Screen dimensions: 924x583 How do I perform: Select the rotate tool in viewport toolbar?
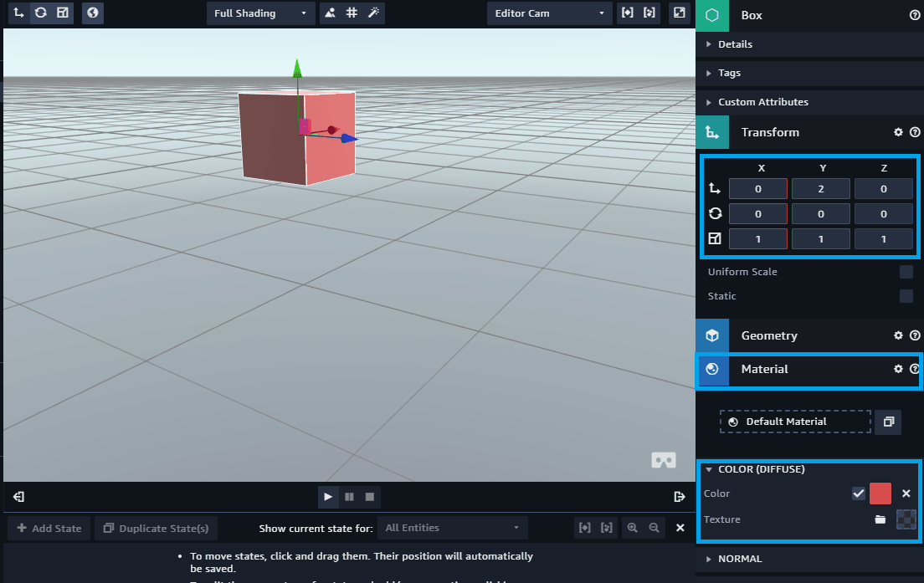(x=40, y=13)
